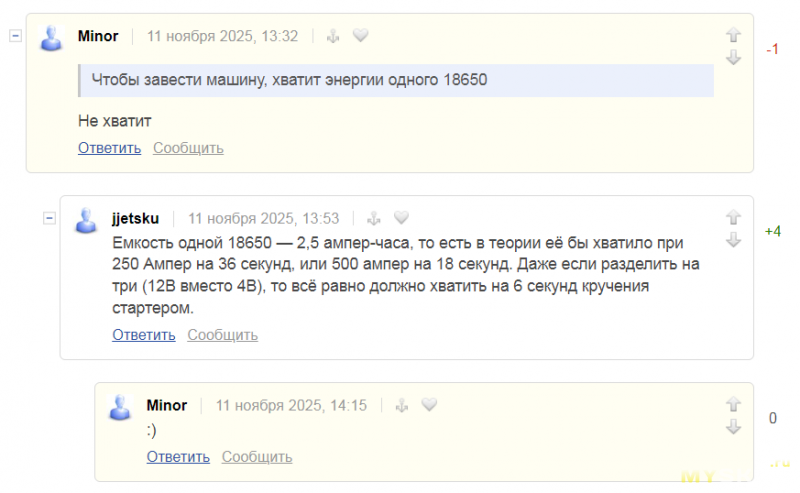
Task: Upvote Minor's 14:15 smiley reply
Action: [733, 404]
